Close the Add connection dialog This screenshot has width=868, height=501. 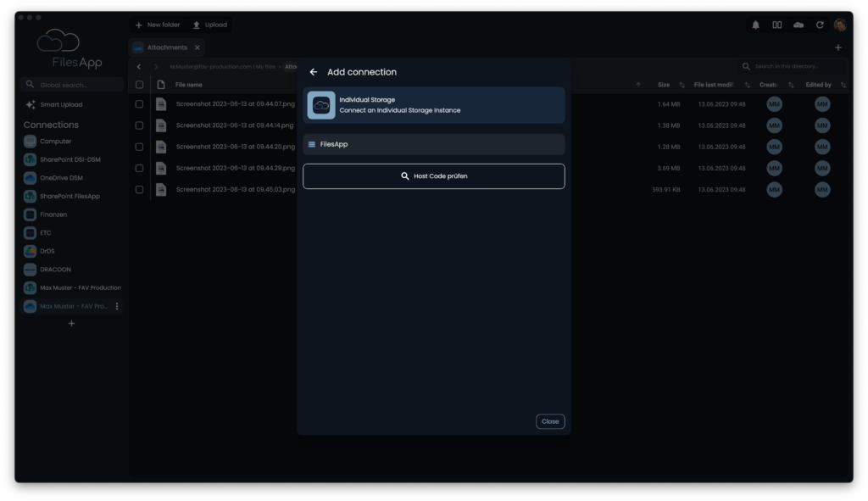549,421
